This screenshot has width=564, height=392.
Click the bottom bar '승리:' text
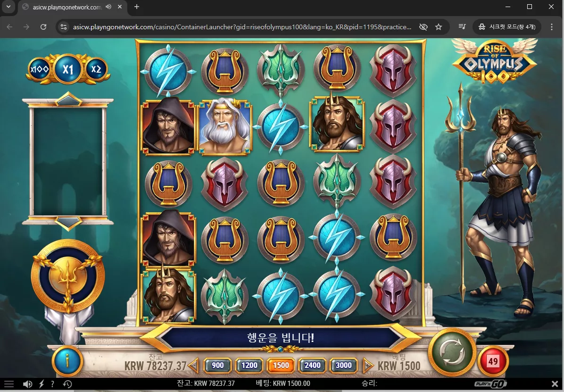[369, 384]
